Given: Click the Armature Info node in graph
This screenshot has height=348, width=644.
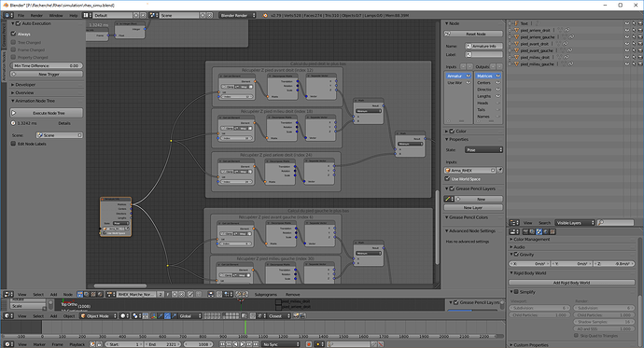Looking at the screenshot, I should (116, 216).
